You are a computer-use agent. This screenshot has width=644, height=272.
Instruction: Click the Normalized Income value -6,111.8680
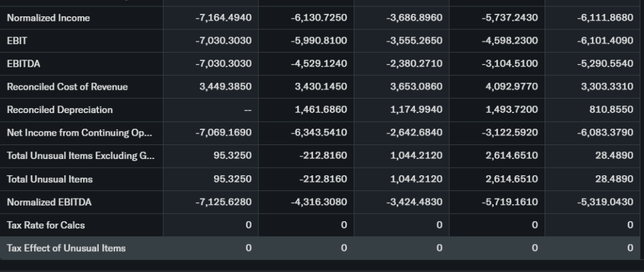pyautogui.click(x=605, y=18)
